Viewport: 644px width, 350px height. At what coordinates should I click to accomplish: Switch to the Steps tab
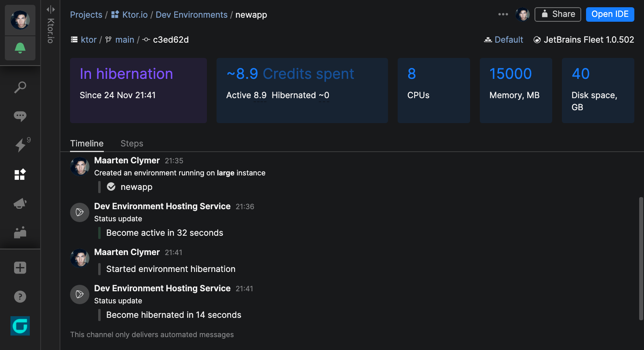tap(132, 144)
